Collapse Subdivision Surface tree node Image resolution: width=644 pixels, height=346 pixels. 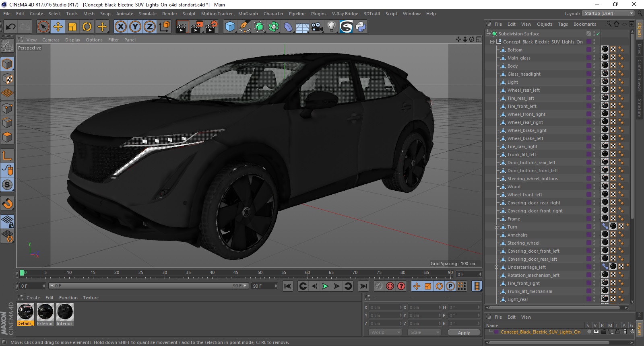[488, 33]
